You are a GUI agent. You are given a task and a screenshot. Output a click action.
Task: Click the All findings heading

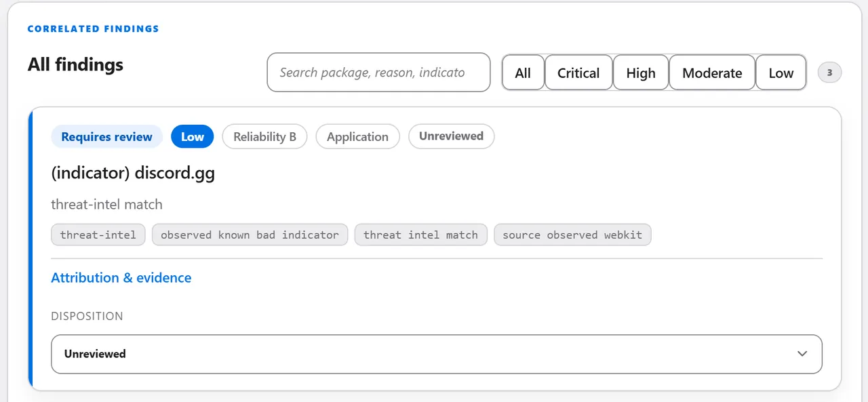click(x=75, y=64)
